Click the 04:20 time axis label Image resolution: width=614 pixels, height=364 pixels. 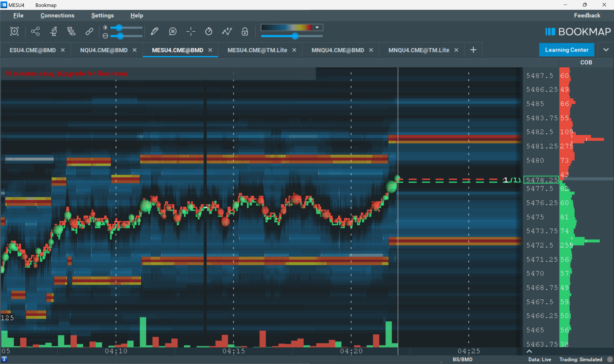coord(351,351)
